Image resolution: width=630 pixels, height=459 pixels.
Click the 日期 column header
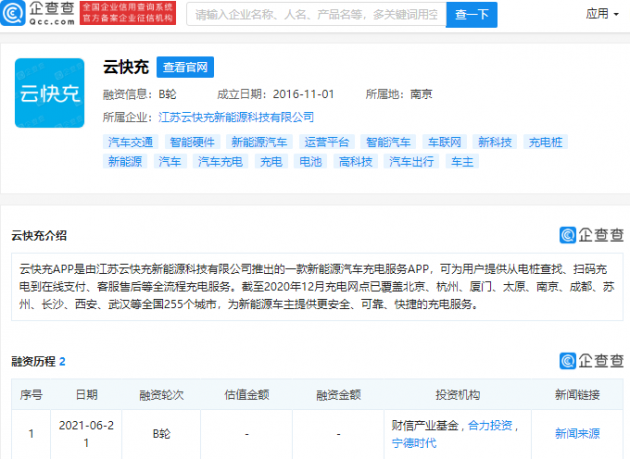(86, 395)
